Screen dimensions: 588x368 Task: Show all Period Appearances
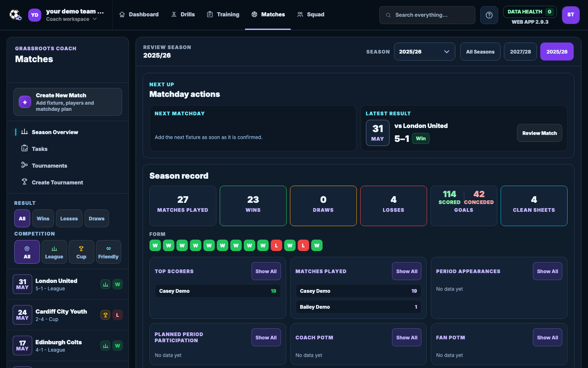pyautogui.click(x=548, y=271)
